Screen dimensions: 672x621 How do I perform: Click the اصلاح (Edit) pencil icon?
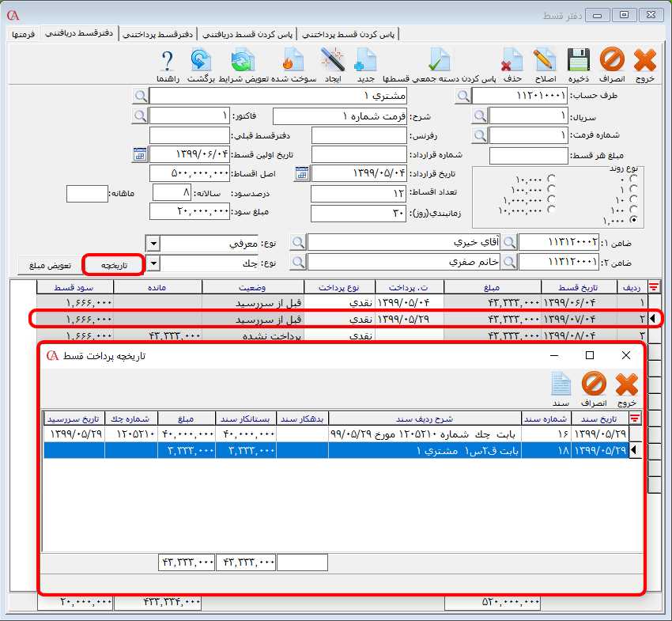coord(545,61)
